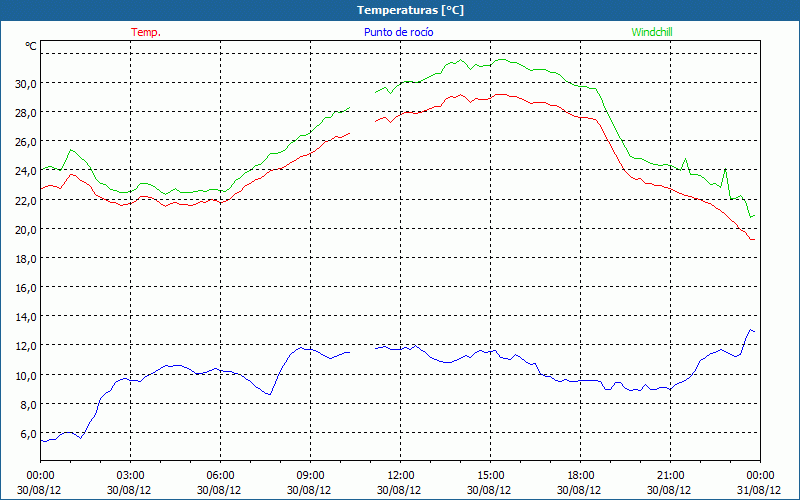Click the 10,0 y-axis label
Image resolution: width=800 pixels, height=500 pixels.
tap(26, 376)
